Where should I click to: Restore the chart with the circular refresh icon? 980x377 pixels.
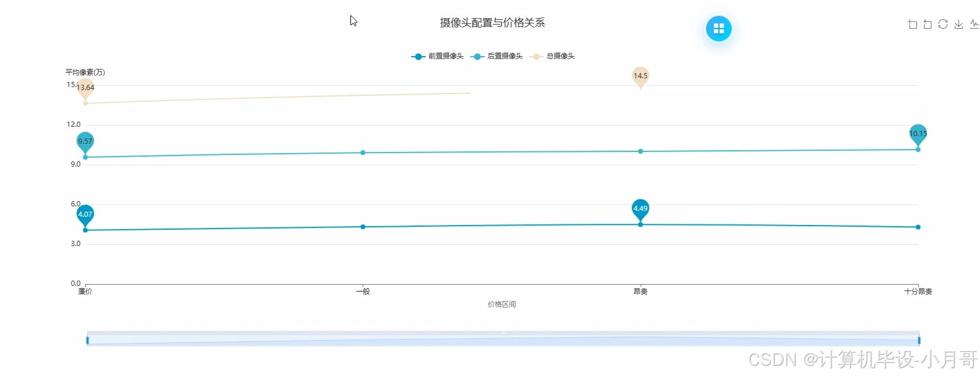click(943, 24)
